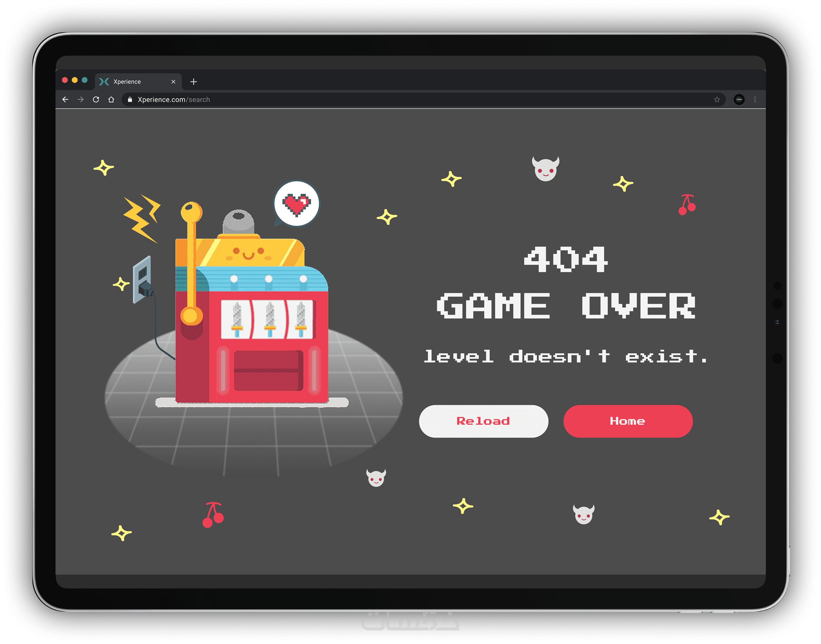
Task: Open a new tab with plus
Action: coord(194,82)
